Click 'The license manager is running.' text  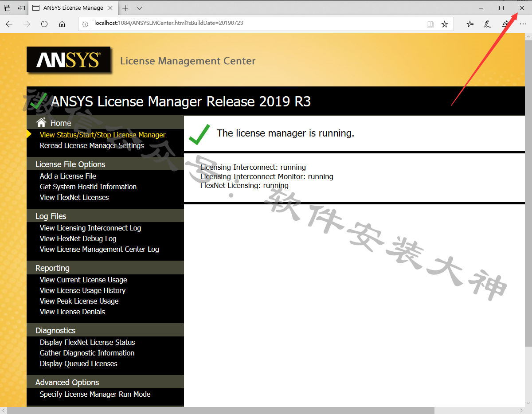click(285, 133)
